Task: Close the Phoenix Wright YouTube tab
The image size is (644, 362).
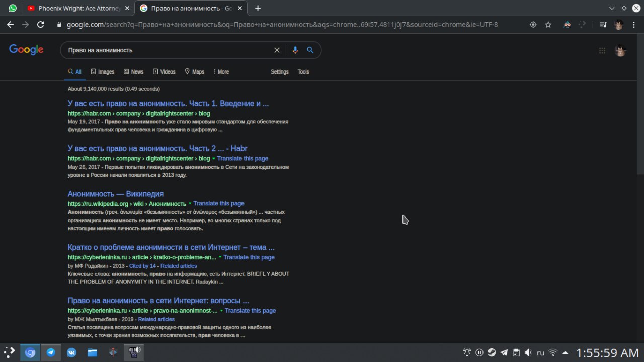Action: [x=128, y=8]
